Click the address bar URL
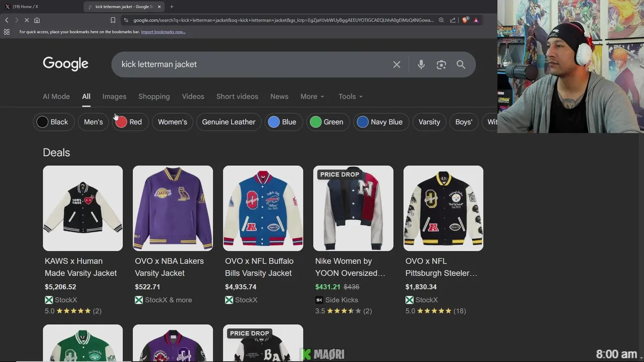This screenshot has height=362, width=644. tap(283, 20)
